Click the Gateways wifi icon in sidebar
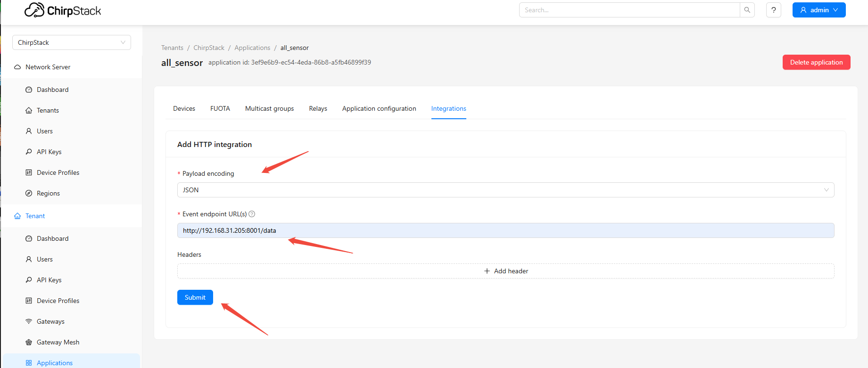The width and height of the screenshot is (868, 368). pos(29,321)
